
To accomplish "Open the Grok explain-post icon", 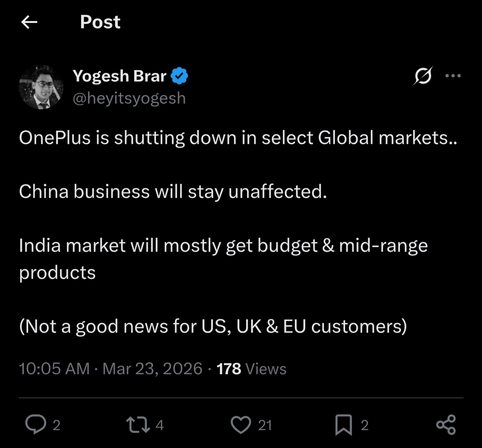I will [x=423, y=76].
